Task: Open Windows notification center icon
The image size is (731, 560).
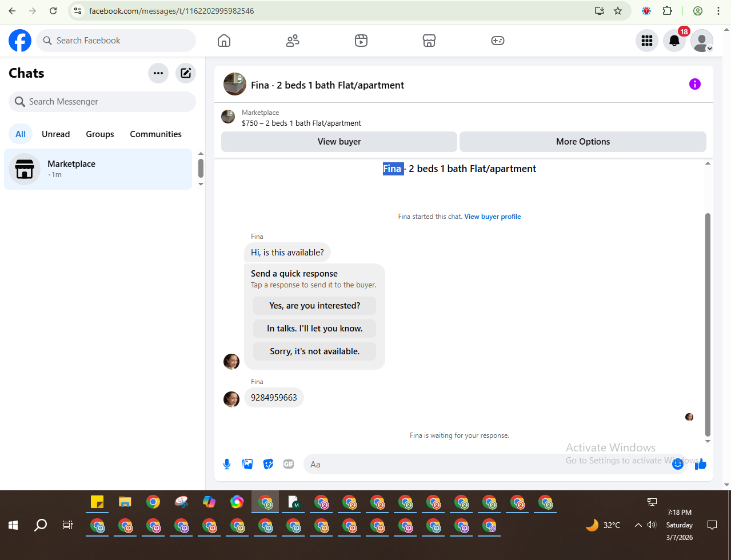Action: [x=712, y=525]
